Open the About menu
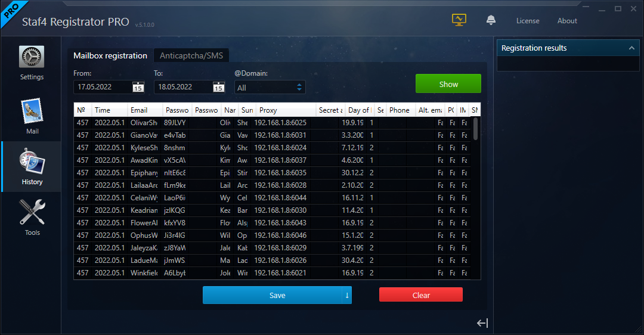This screenshot has height=335, width=644. click(x=567, y=21)
